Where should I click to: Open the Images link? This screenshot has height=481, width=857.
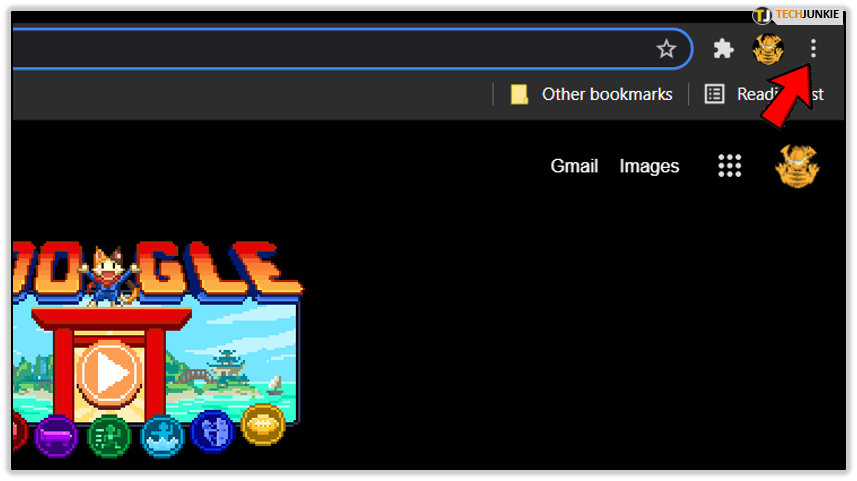[x=649, y=166]
